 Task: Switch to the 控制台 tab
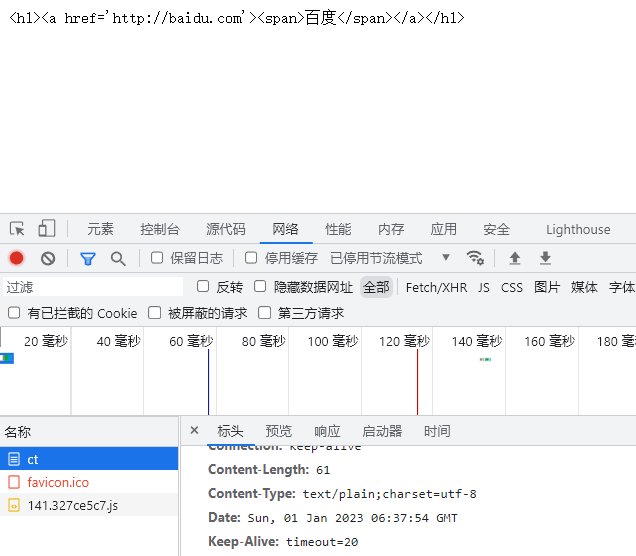coord(160,229)
